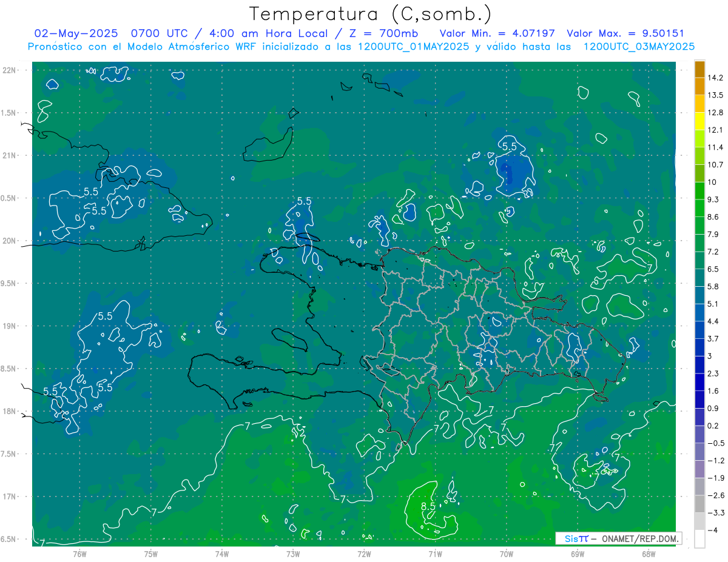Click the '10' legend value
This screenshot has width=728, height=562.
pyautogui.click(x=713, y=182)
